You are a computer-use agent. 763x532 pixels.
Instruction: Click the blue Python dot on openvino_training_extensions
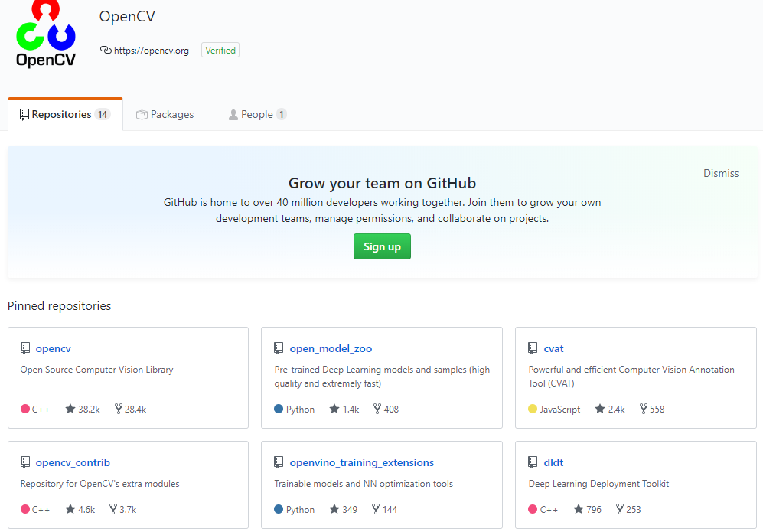click(279, 509)
